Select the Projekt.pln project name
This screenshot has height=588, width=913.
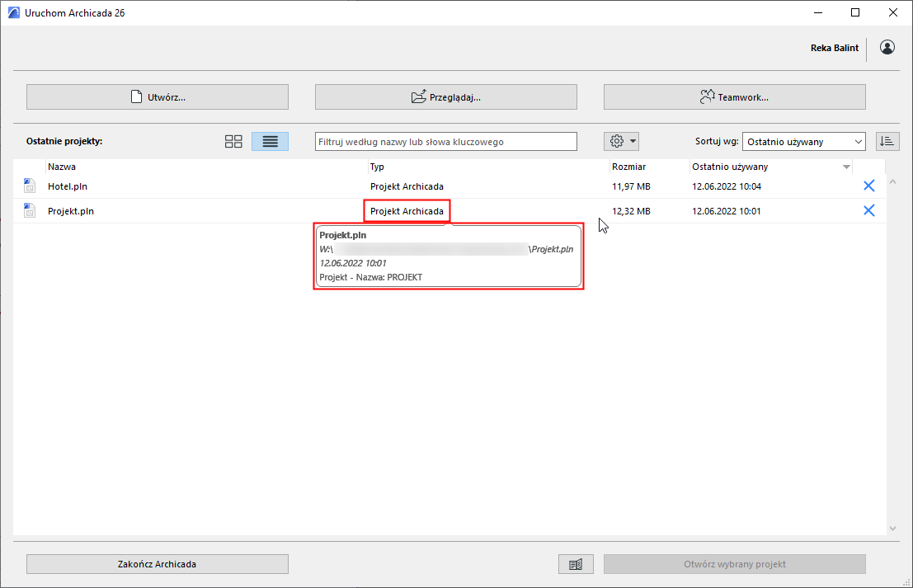[x=70, y=211]
